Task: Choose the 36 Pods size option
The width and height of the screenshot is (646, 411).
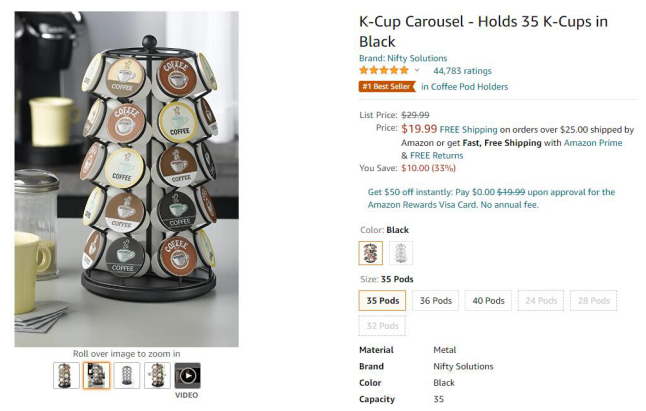Action: click(436, 300)
